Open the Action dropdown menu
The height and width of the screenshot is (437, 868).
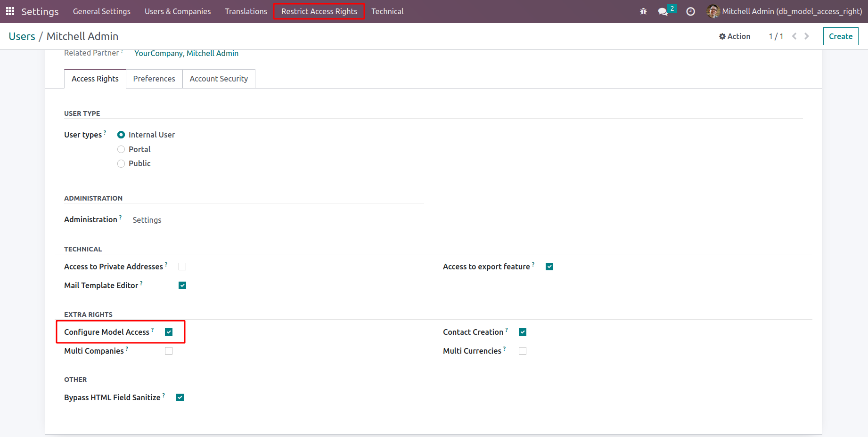point(735,36)
